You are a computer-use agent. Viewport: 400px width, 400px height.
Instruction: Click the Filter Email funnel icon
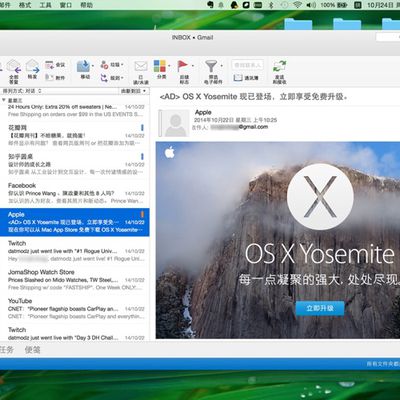[211, 66]
